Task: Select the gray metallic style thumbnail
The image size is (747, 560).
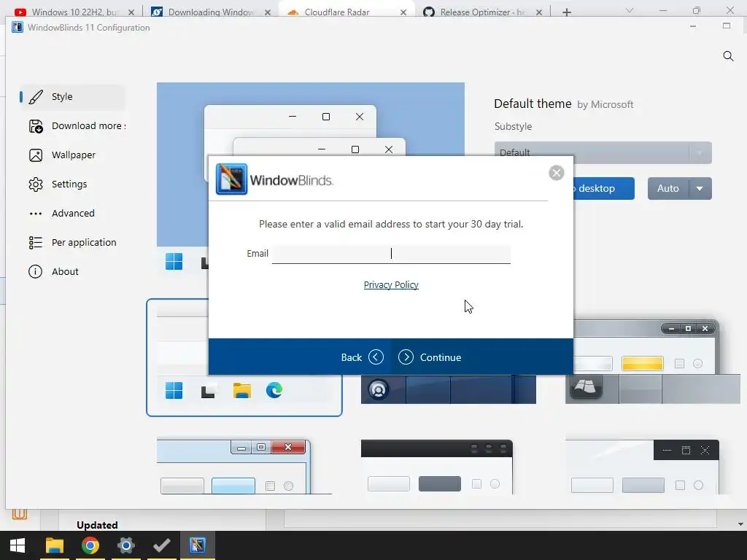Action: pyautogui.click(x=653, y=362)
